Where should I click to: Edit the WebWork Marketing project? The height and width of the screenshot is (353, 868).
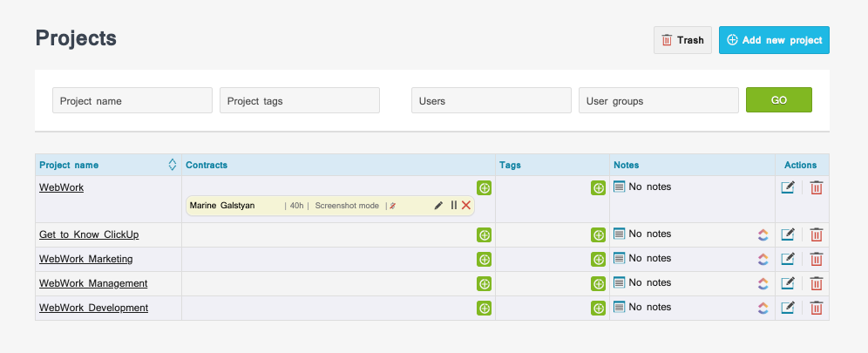click(788, 259)
